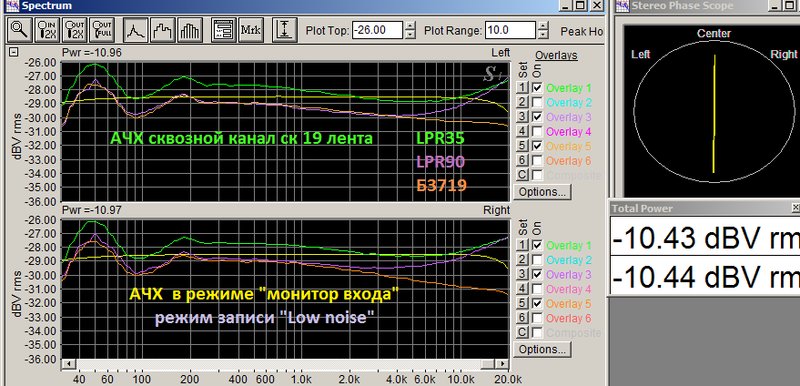Switch to line plot style
The height and width of the screenshot is (386, 800).
(137, 30)
